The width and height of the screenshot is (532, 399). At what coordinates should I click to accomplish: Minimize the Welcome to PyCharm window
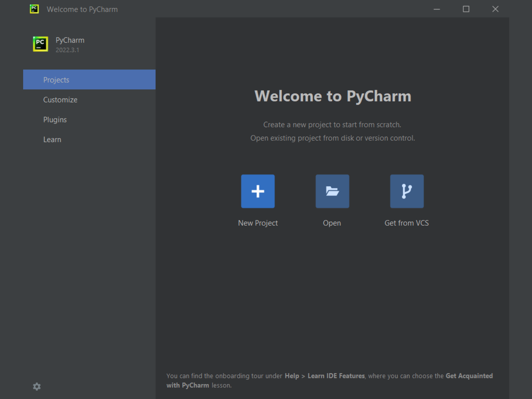[x=437, y=9]
